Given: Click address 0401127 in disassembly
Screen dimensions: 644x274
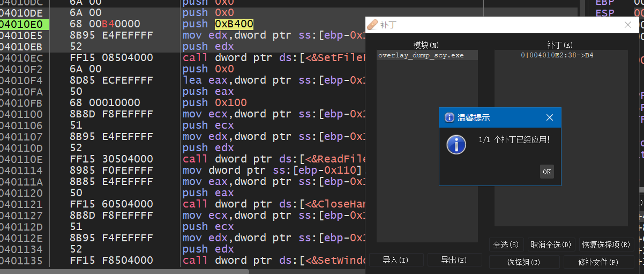Looking at the screenshot, I should tap(21, 215).
